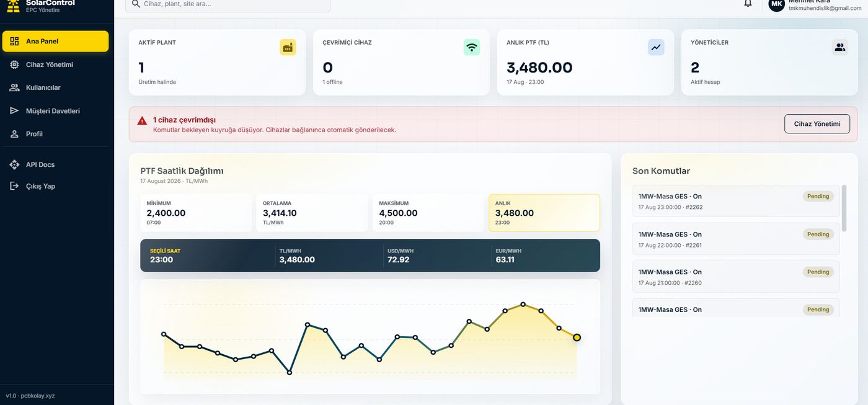The width and height of the screenshot is (868, 405).
Task: Open Müşteri Davetleri from sidebar
Action: [x=55, y=111]
